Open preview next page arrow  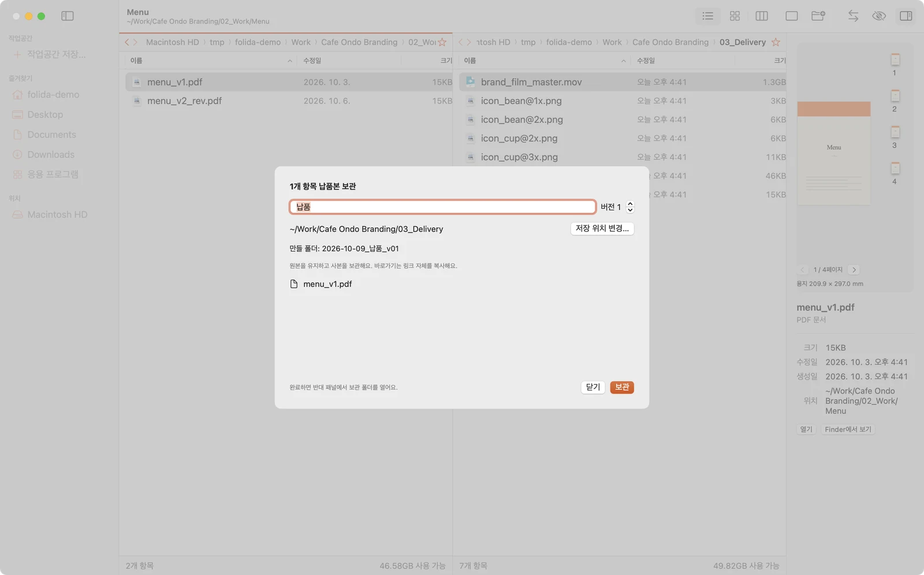pos(854,270)
